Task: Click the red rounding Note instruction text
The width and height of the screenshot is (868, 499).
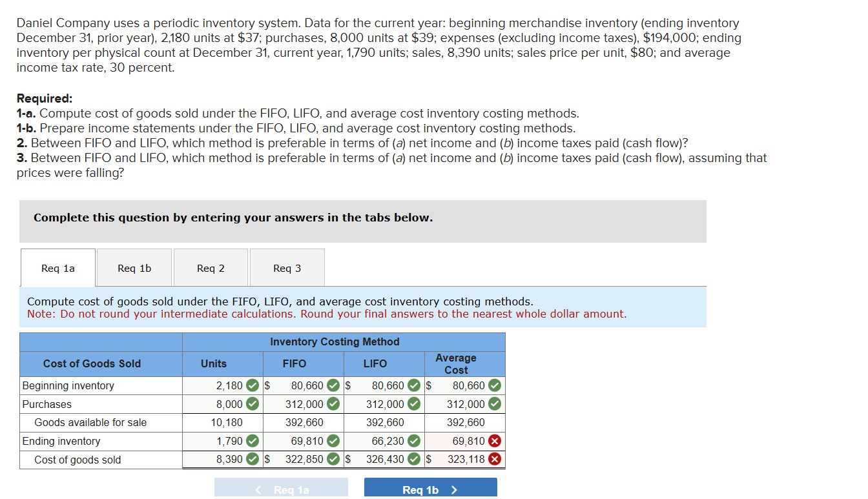Action: tap(327, 314)
